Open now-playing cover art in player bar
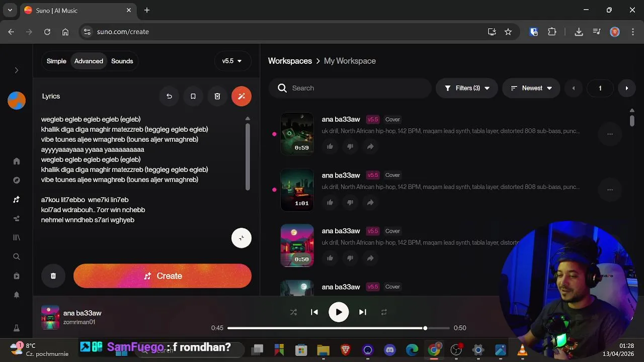 50,317
